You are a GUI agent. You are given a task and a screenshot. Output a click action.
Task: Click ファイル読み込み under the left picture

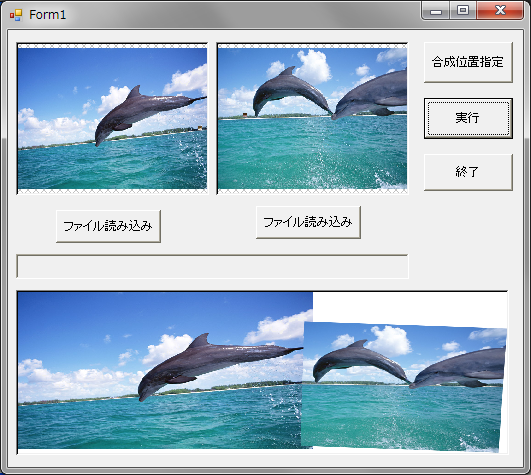point(108,226)
